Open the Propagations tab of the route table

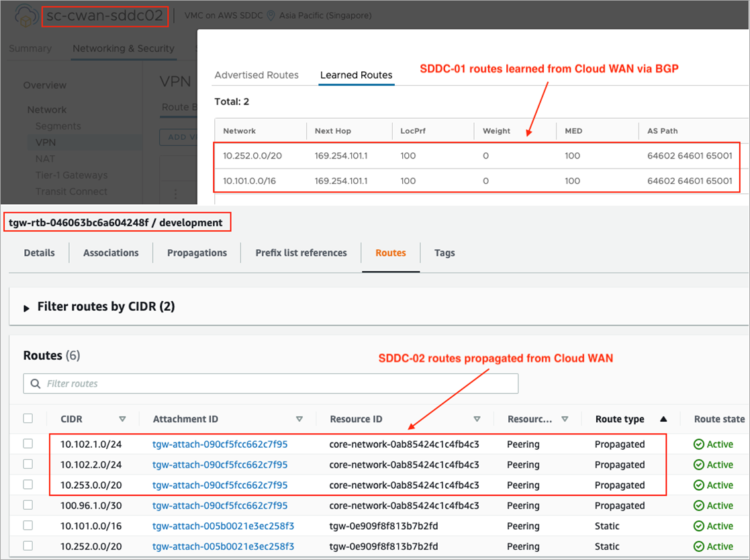197,252
